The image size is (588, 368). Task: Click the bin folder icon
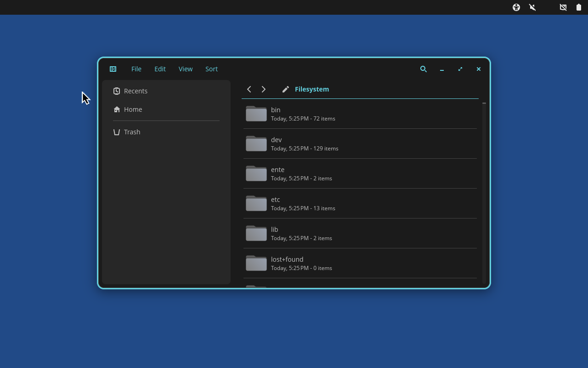click(256, 114)
